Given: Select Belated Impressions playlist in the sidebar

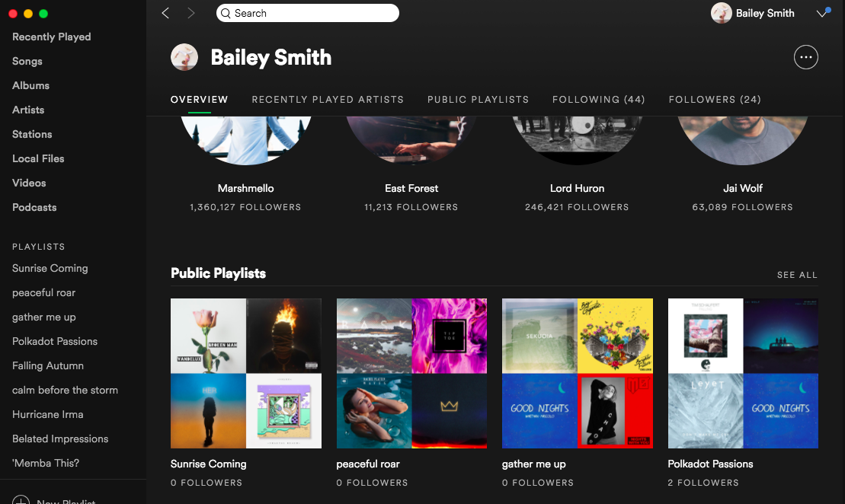Looking at the screenshot, I should click(x=60, y=439).
